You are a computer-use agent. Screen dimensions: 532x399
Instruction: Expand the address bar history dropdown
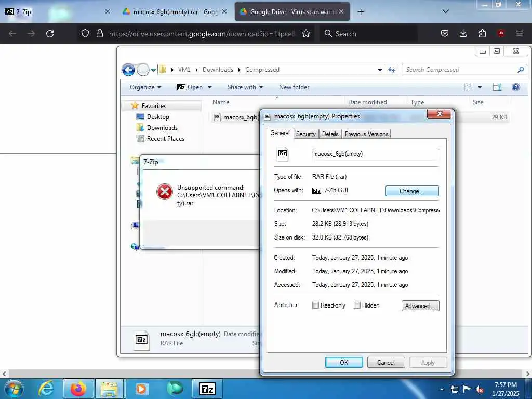click(380, 70)
